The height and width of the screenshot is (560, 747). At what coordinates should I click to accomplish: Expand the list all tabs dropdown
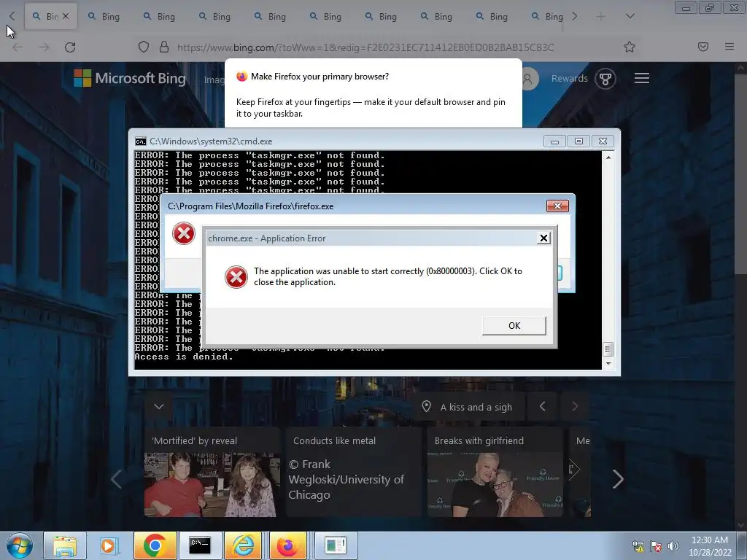pyautogui.click(x=630, y=17)
